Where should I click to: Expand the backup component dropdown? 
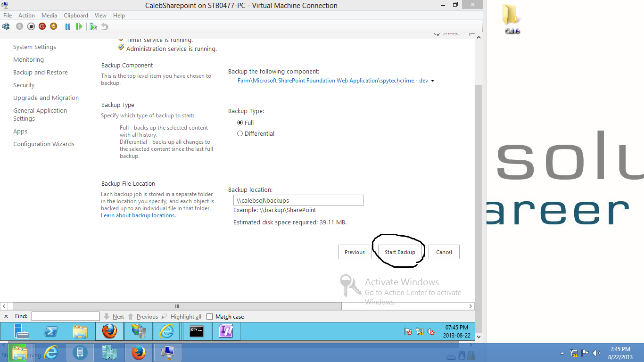tap(432, 81)
